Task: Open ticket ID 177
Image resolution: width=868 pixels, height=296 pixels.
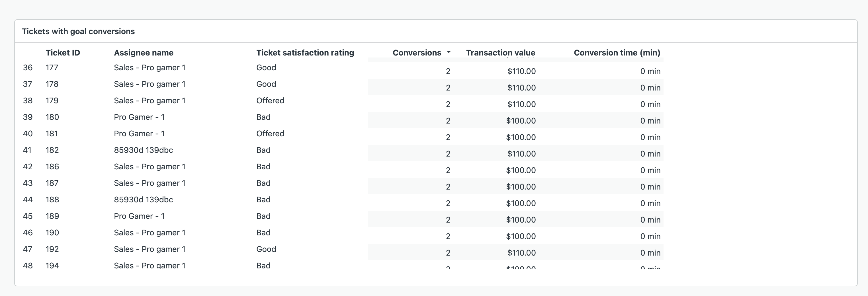Action: 52,68
